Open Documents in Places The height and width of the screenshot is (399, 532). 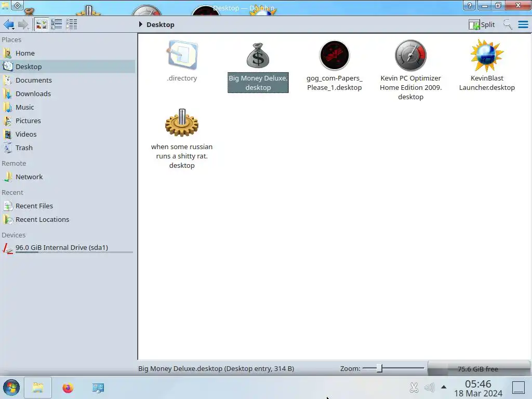click(68, 81)
